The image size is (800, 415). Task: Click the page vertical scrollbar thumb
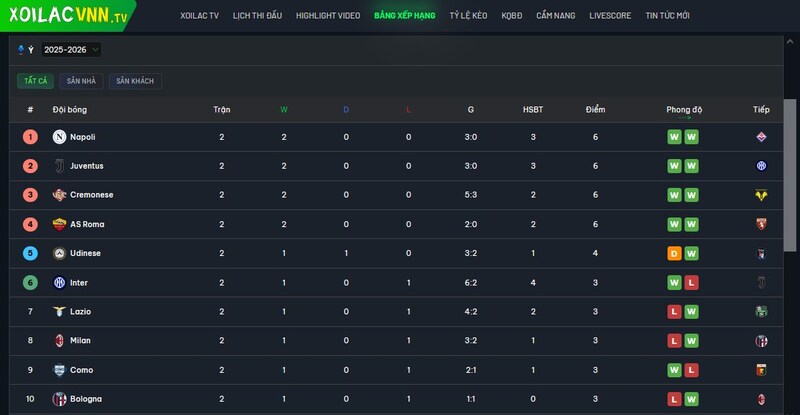click(x=790, y=175)
